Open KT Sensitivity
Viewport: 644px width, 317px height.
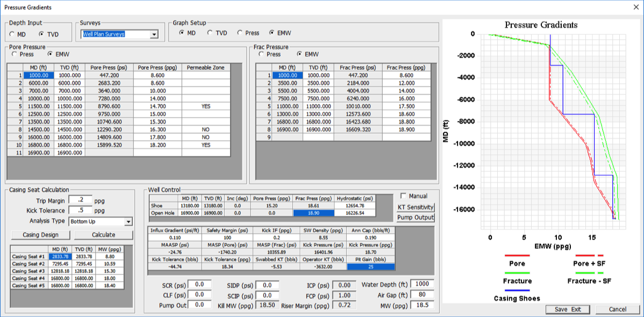(x=415, y=207)
